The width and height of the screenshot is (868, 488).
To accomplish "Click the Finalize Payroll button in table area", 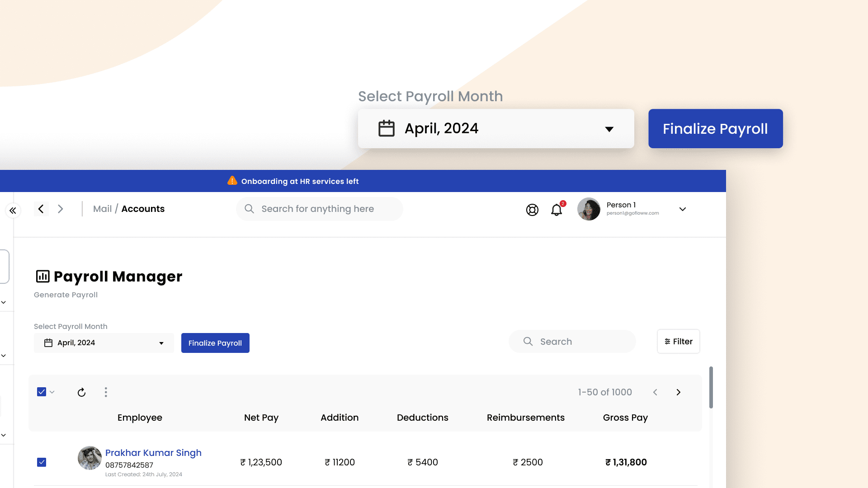I will pyautogui.click(x=215, y=343).
